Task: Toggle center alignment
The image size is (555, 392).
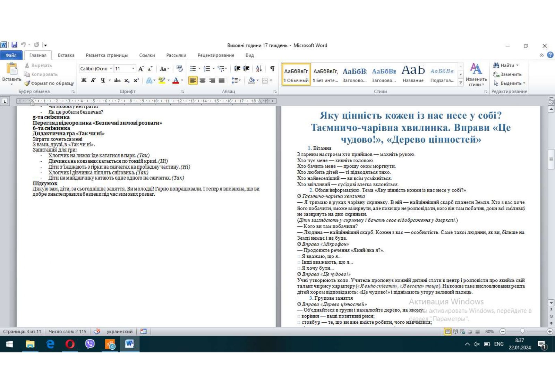Action: (x=203, y=80)
